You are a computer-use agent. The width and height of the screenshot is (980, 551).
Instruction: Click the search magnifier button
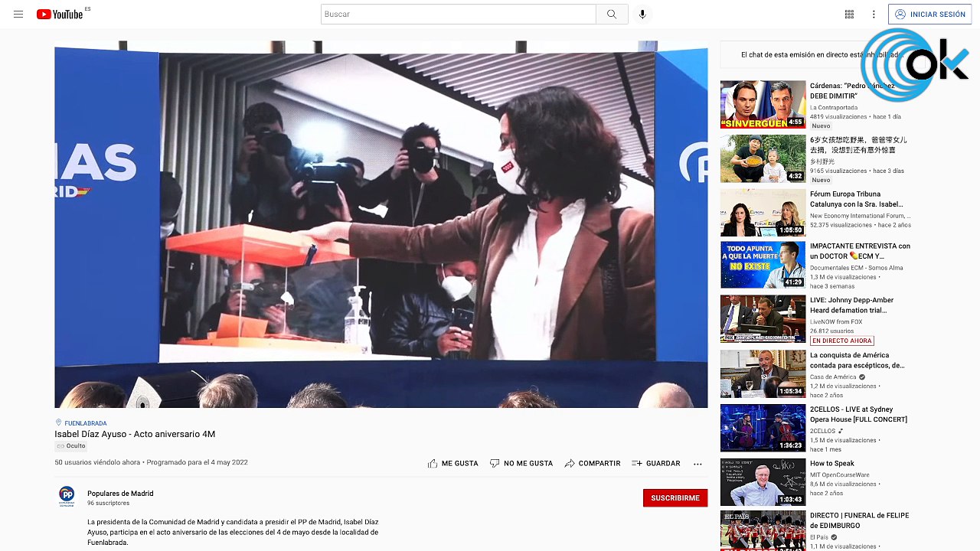click(612, 15)
